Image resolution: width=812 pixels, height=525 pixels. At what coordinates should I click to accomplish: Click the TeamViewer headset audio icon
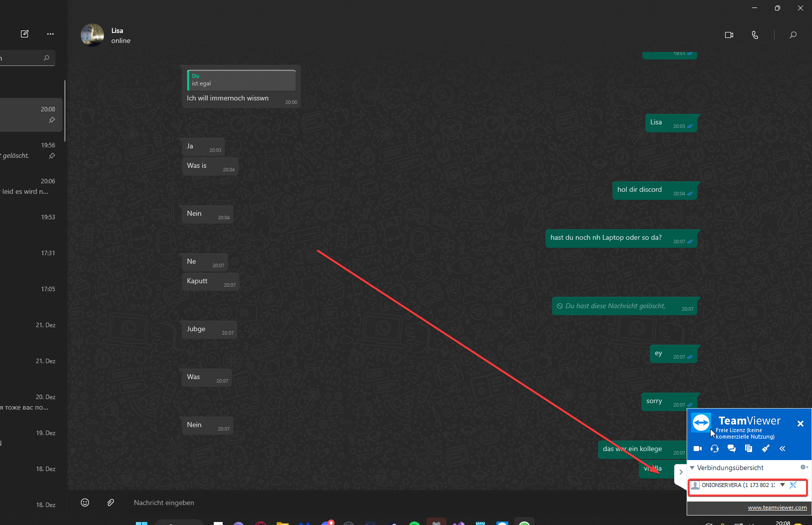(715, 449)
